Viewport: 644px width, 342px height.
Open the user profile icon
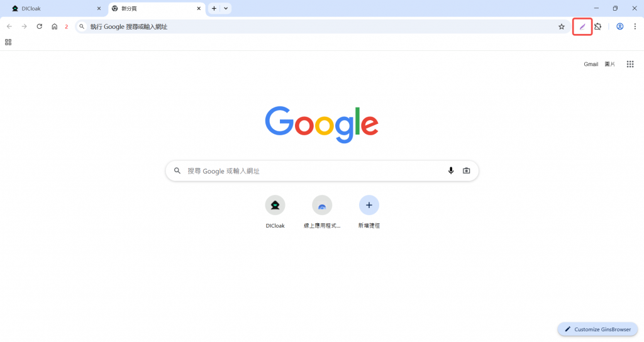coord(619,26)
